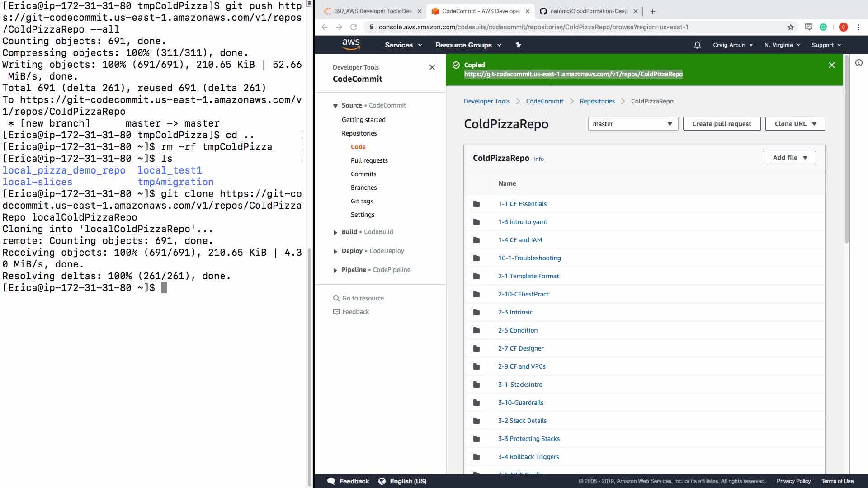Open the 2-3 Intrinsic folder link

(x=515, y=312)
